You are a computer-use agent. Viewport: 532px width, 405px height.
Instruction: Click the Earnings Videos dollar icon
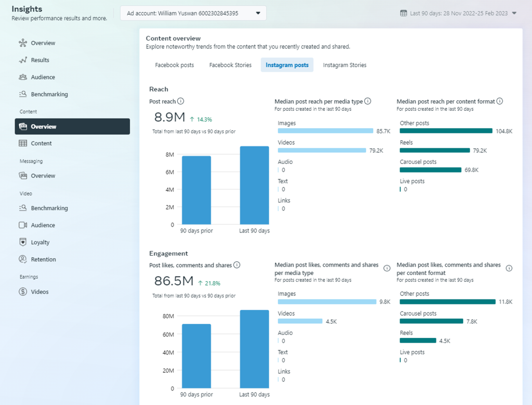[x=23, y=292]
